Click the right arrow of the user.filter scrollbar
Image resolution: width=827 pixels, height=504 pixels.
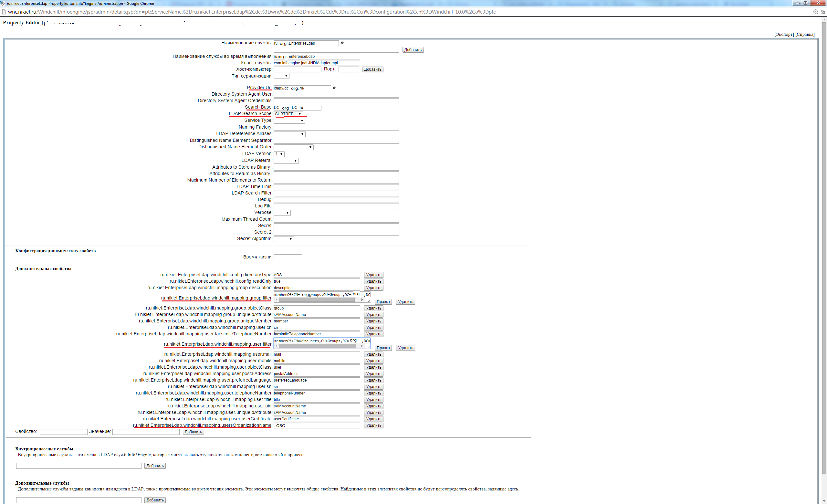(x=361, y=346)
